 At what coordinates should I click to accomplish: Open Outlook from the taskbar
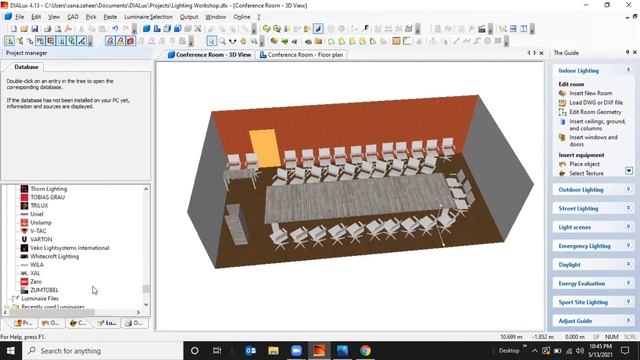pyautogui.click(x=250, y=351)
